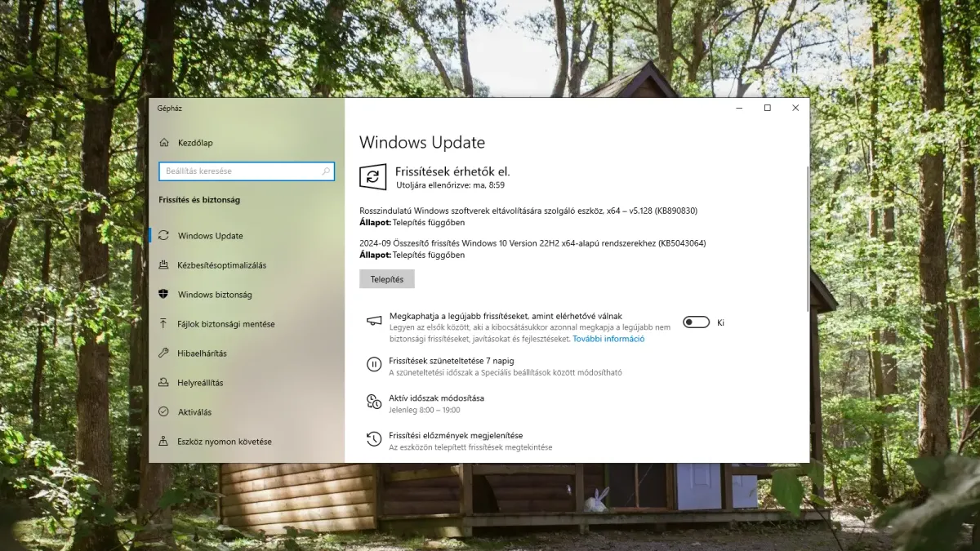Click the large update refresh status icon
The image size is (980, 551).
point(373,177)
